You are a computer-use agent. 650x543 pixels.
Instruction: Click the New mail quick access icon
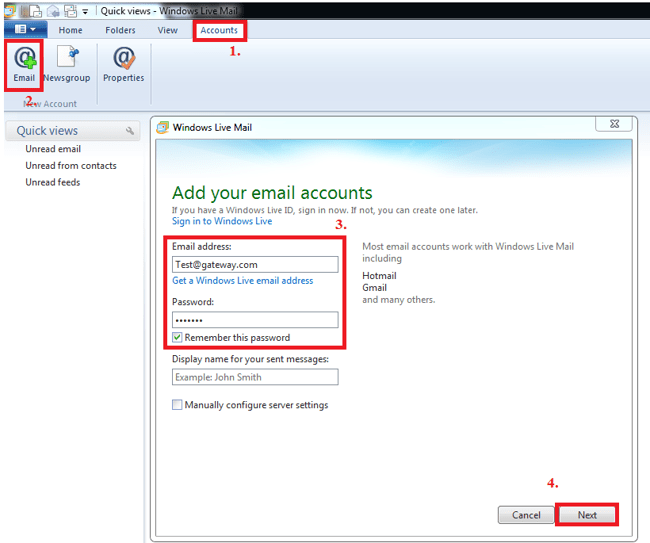36,11
